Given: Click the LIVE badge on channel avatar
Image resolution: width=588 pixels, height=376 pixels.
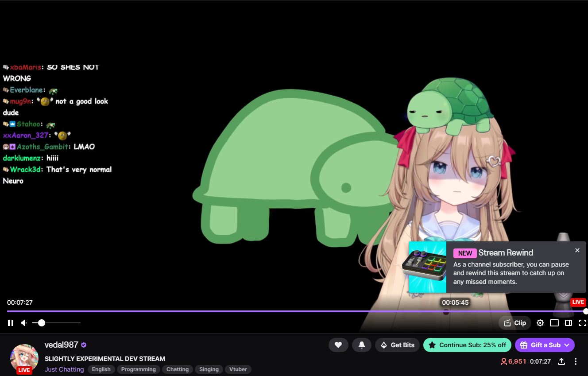Looking at the screenshot, I should pyautogui.click(x=24, y=370).
